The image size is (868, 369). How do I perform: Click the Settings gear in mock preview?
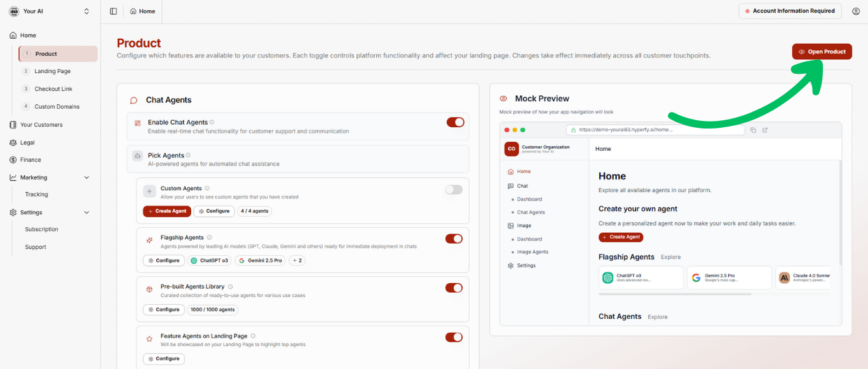510,265
